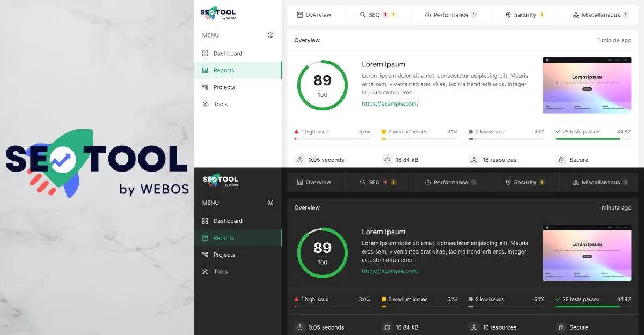The image size is (644, 335).
Task: Select Reports in the light theme sidebar
Action: [x=237, y=70]
